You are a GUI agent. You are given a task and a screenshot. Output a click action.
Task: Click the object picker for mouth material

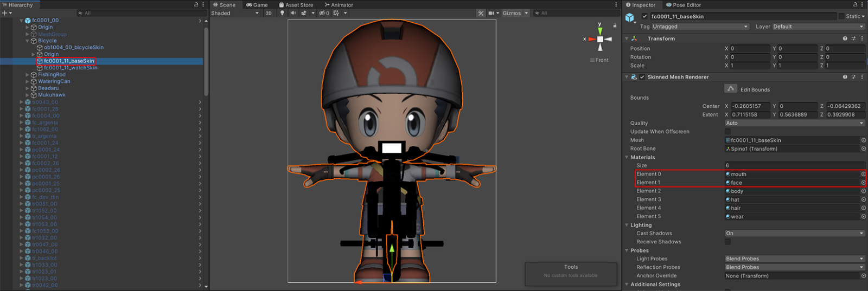(863, 174)
